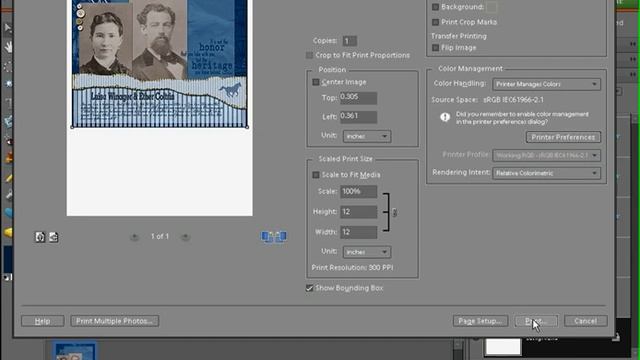This screenshot has width=640, height=360.
Task: Click the 'Print Resolution: 300 PPI' text
Action: [352, 268]
